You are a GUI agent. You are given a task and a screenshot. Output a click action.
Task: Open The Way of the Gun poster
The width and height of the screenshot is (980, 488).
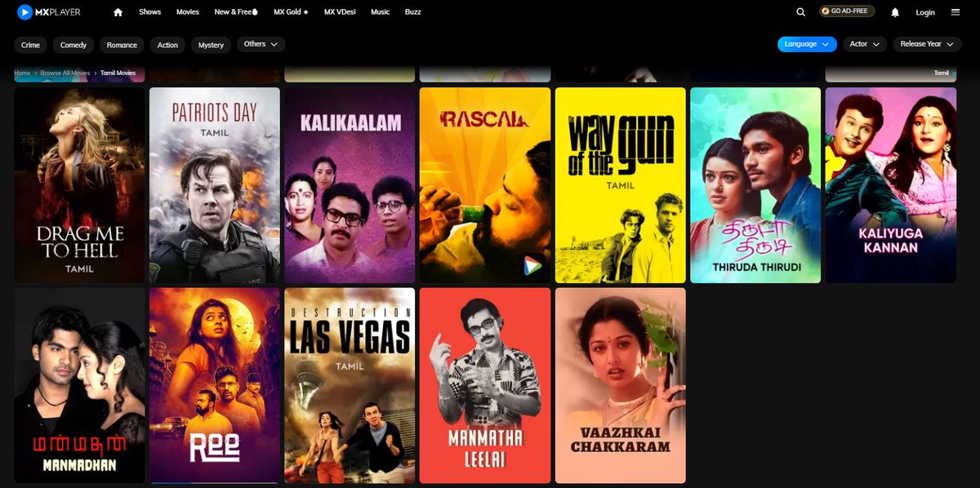[621, 185]
